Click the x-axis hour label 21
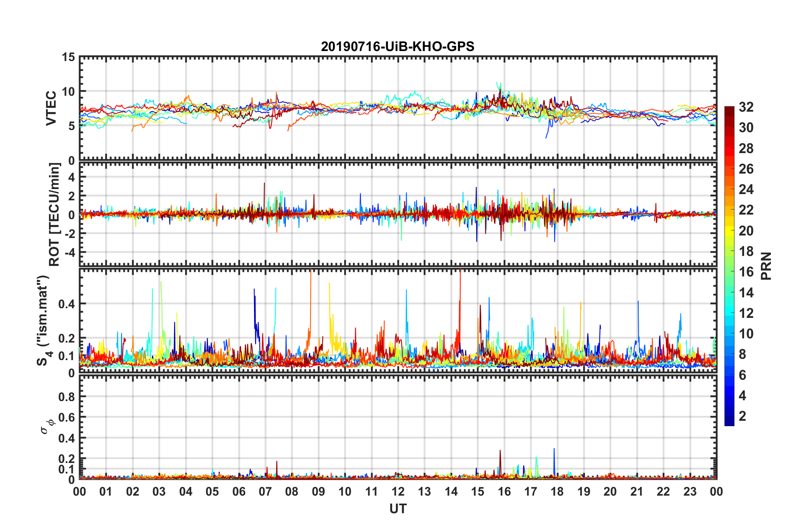This screenshot has width=796, height=532. click(637, 491)
